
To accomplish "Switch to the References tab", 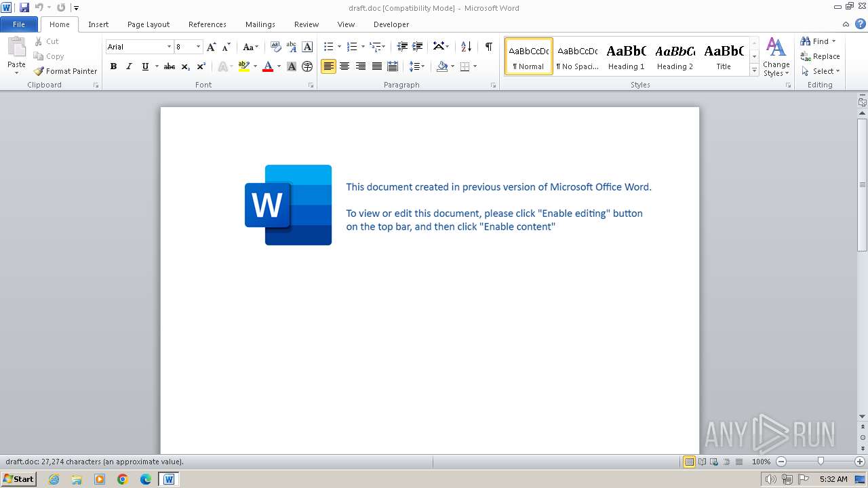I will pos(208,24).
